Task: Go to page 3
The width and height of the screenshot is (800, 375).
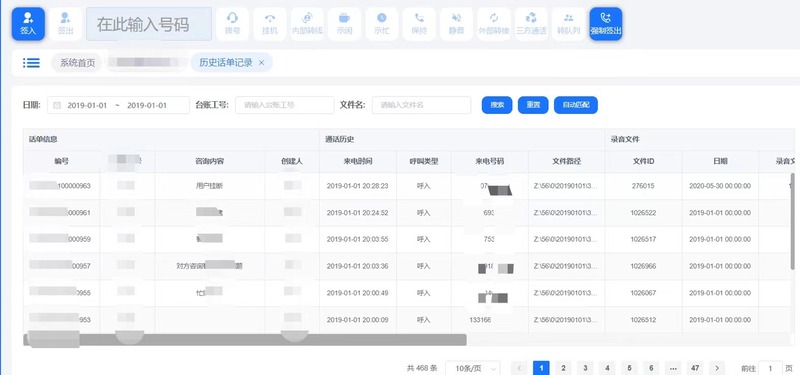Action: point(585,368)
